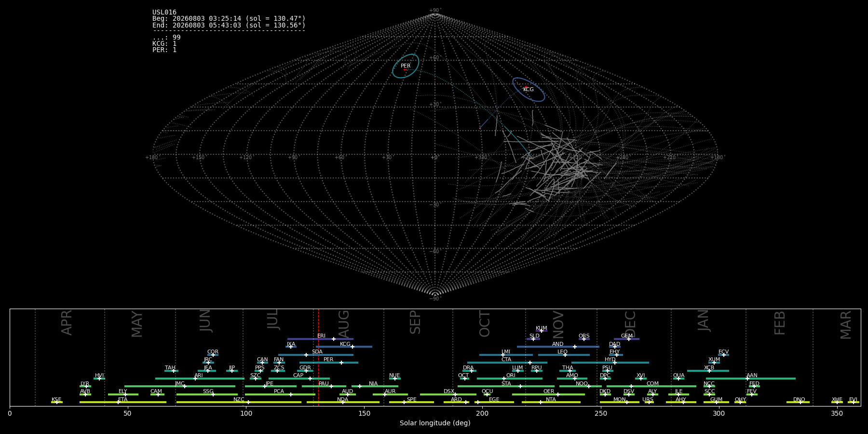Click the ORI shower label in timeline
The width and height of the screenshot is (868, 434).
coord(511,376)
